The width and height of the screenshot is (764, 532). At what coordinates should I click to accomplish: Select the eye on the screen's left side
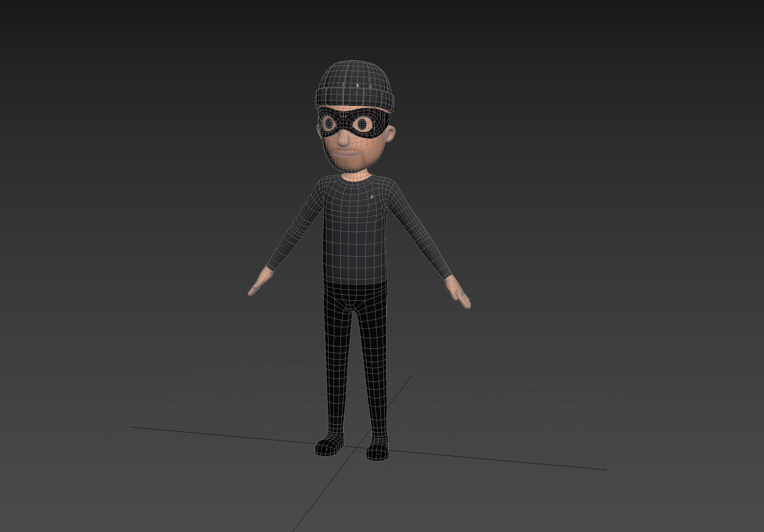[328, 124]
